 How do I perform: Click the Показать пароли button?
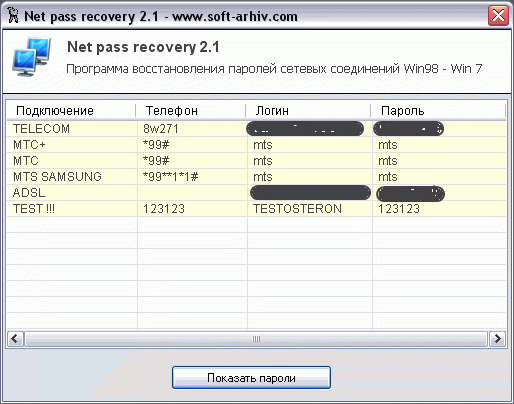tap(251, 378)
